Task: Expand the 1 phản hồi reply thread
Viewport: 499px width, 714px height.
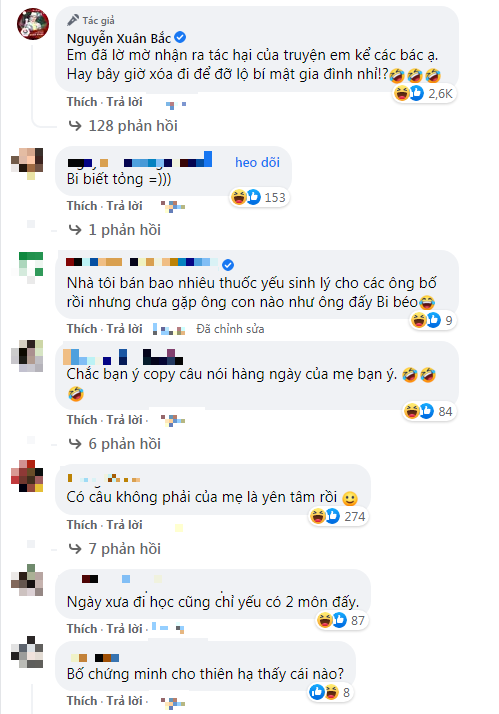Action: coord(114,230)
